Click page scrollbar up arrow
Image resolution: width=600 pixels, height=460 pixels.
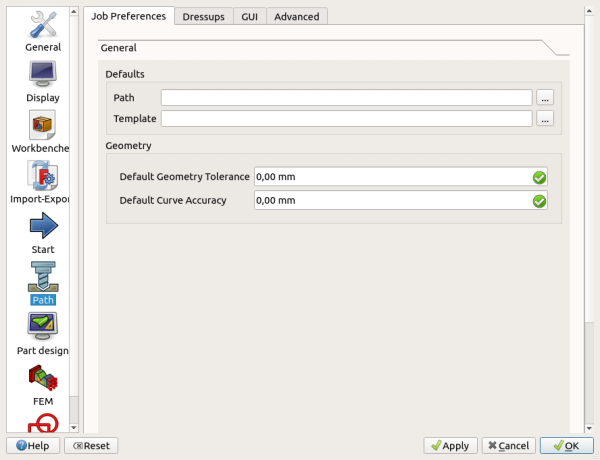pos(589,11)
